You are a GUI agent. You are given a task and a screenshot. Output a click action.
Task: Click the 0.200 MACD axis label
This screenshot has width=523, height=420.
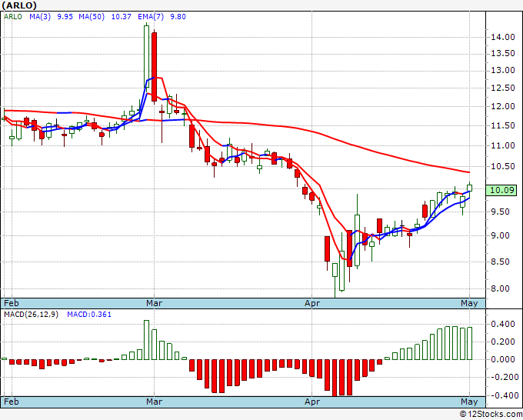tap(505, 342)
